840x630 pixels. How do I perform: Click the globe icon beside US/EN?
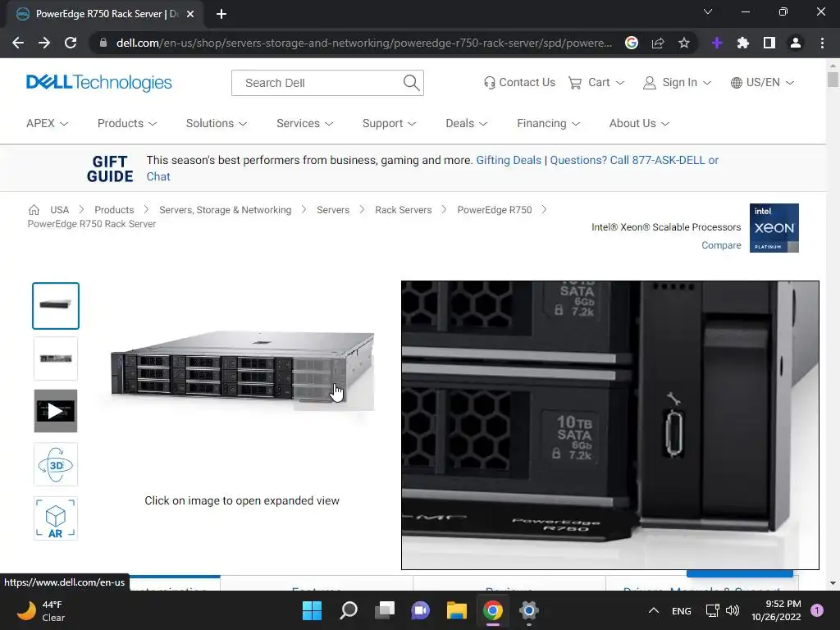pyautogui.click(x=737, y=83)
